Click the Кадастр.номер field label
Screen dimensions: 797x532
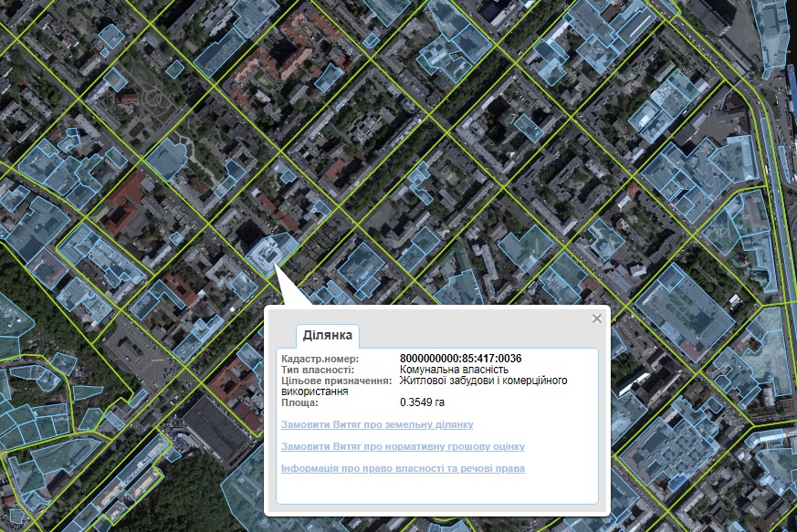coord(320,359)
